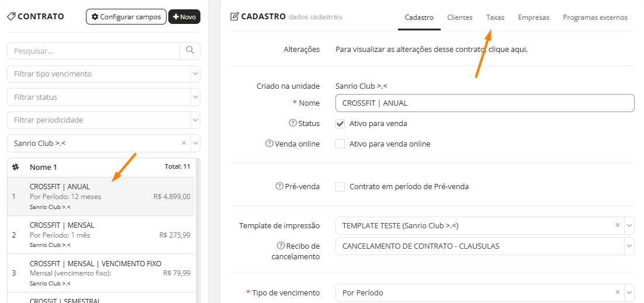
Task: Open Recibo de cancelamento dropdown
Action: click(485, 246)
